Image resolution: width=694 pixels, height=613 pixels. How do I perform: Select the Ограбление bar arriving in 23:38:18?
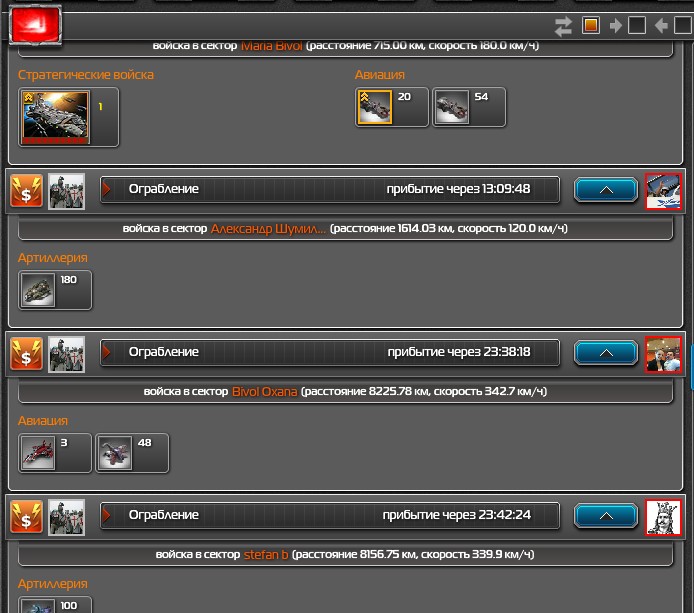tap(330, 352)
